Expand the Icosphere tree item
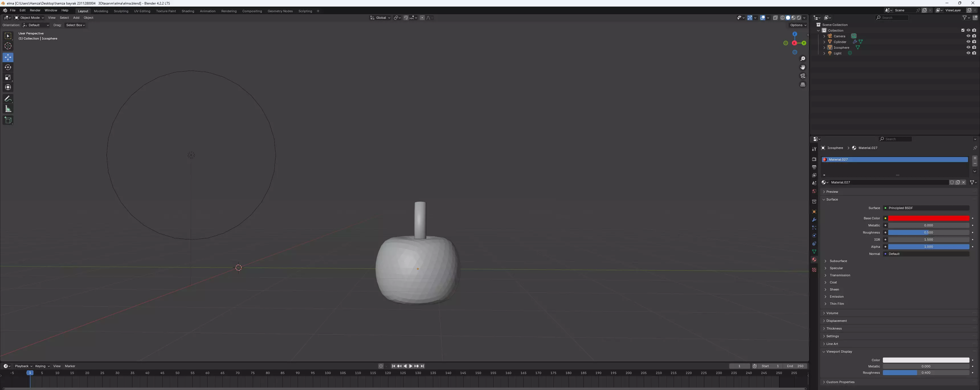This screenshot has width=980, height=390. [824, 48]
